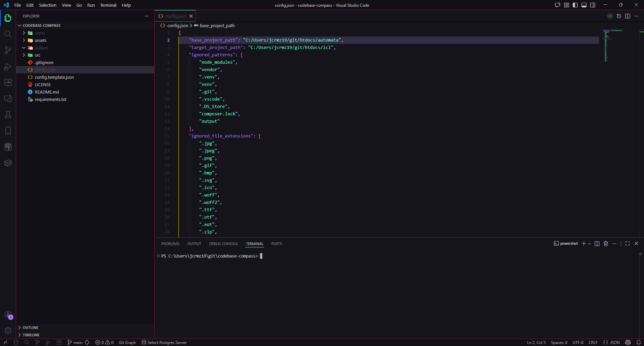Open the Bookmarks view in activity bar

pyautogui.click(x=8, y=131)
